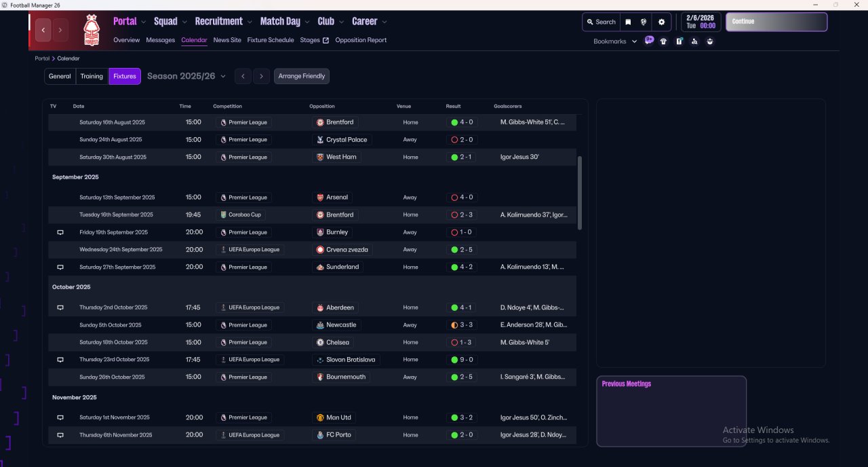868x467 pixels.
Task: Click the Continue button
Action: (x=776, y=22)
